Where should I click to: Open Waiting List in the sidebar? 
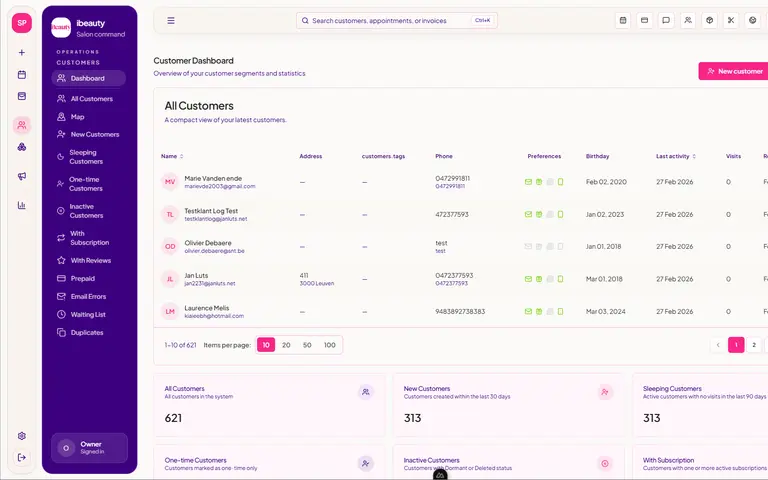click(x=88, y=314)
